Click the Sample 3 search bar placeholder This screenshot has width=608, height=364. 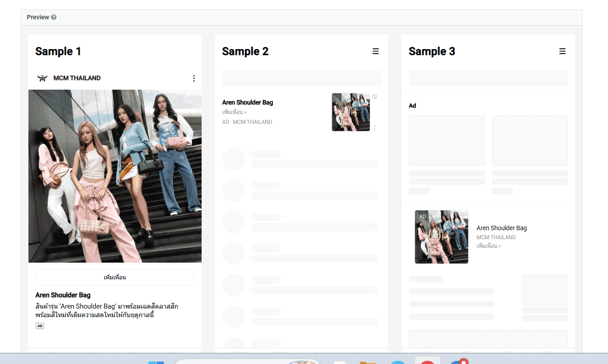click(488, 78)
